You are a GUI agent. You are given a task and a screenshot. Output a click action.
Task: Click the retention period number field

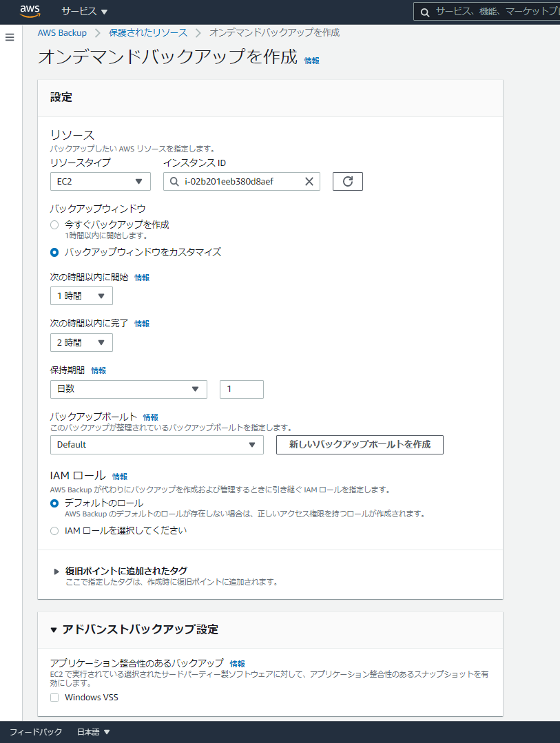241,389
